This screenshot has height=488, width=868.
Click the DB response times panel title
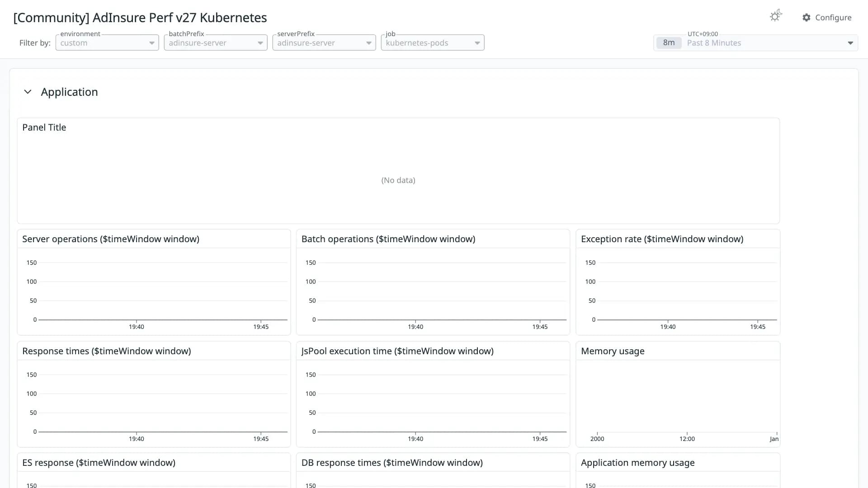point(392,463)
